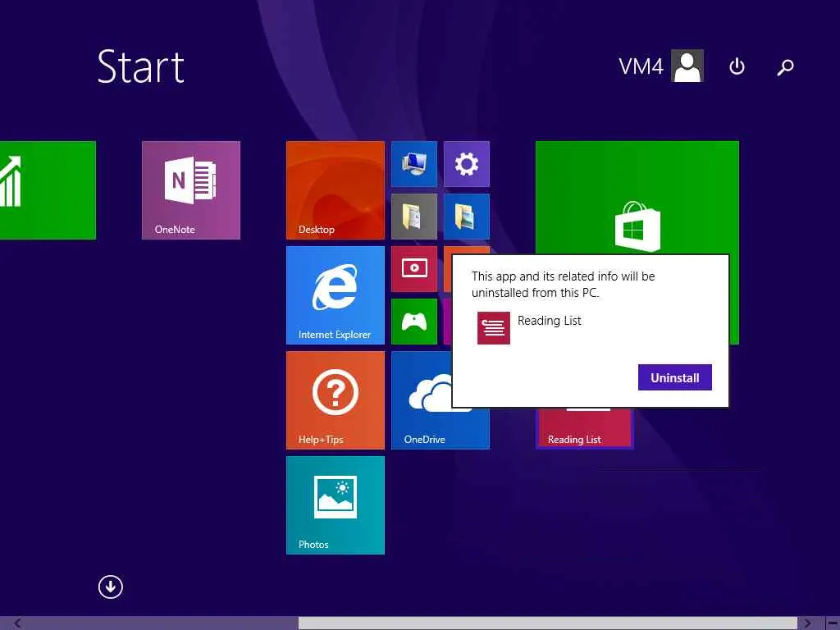This screenshot has width=840, height=630.
Task: Open the VM4 user account picture
Action: [x=688, y=66]
